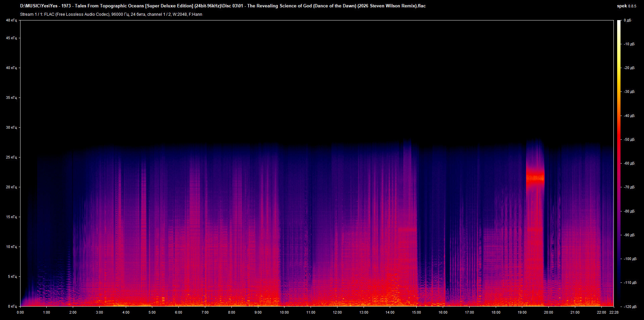Click the file path title text
Viewport: 644px width, 320px height.
tap(223, 6)
